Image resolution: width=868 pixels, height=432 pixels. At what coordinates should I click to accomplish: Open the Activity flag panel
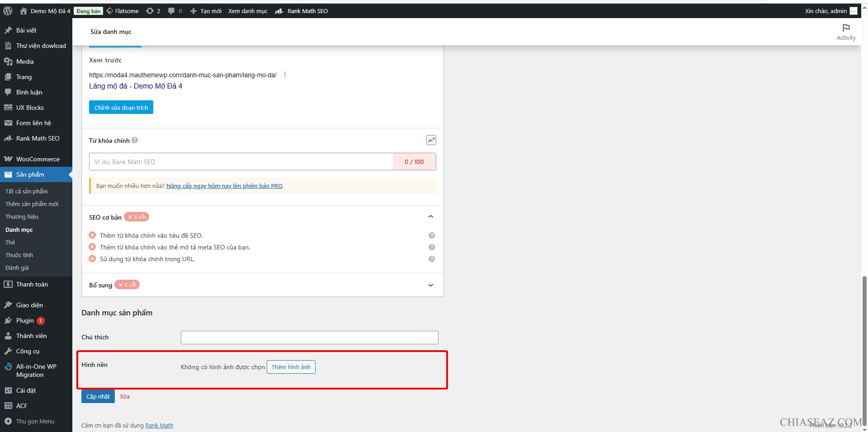tap(845, 32)
